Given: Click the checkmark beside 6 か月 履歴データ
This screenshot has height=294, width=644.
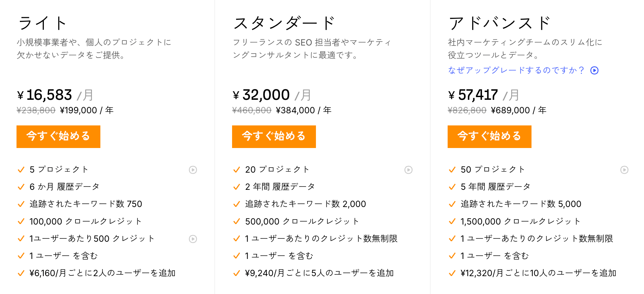Looking at the screenshot, I should [21, 187].
